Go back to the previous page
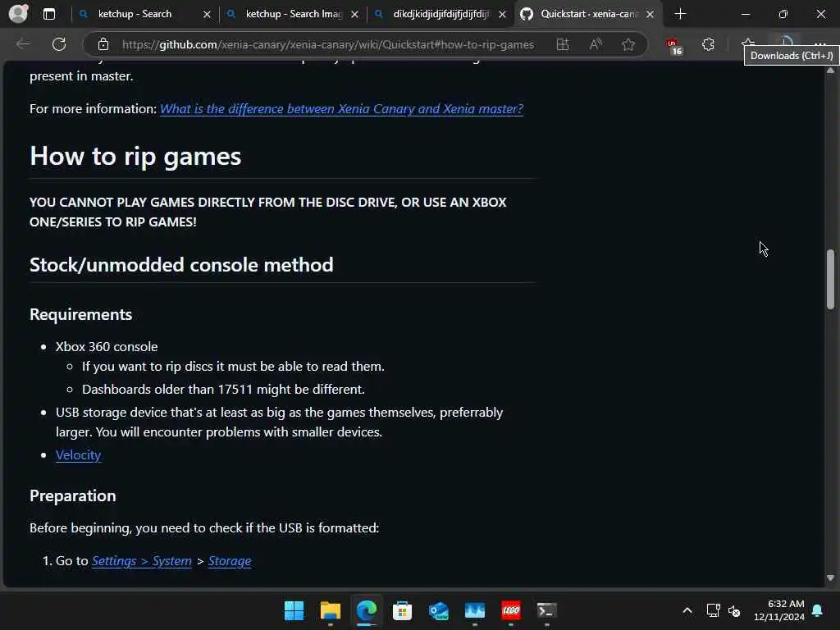 [23, 44]
